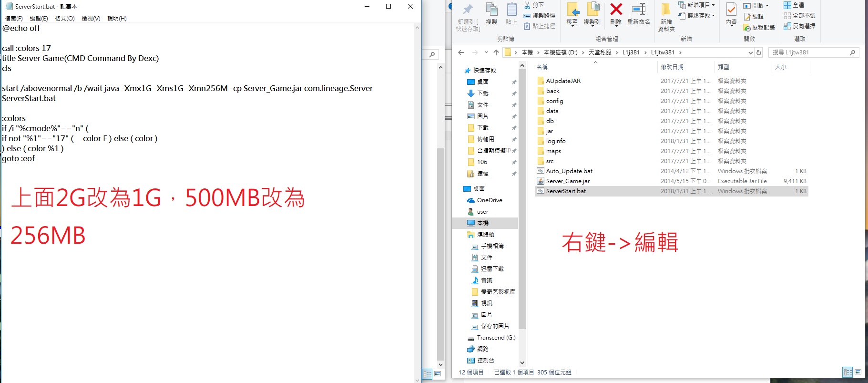Click the 複製到 (Copy to) ribbon icon
The height and width of the screenshot is (383, 868).
click(592, 14)
